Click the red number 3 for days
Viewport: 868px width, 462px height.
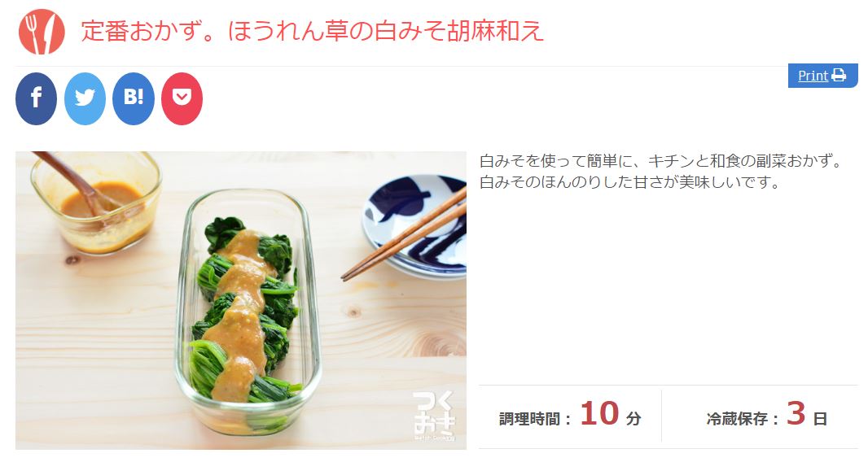(x=796, y=413)
